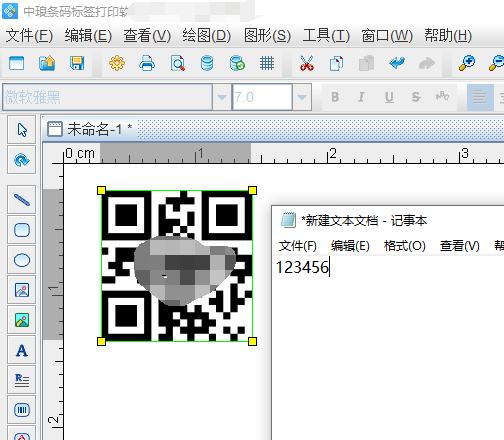Open Notepad's 格式(O) menu
The height and width of the screenshot is (440, 504).
[x=405, y=246]
